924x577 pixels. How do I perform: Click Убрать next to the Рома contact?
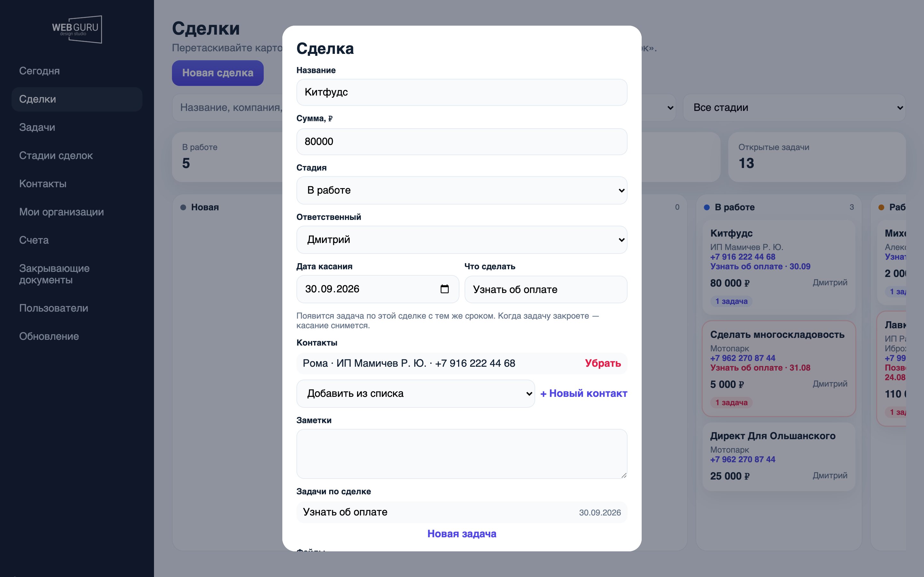coord(603,363)
